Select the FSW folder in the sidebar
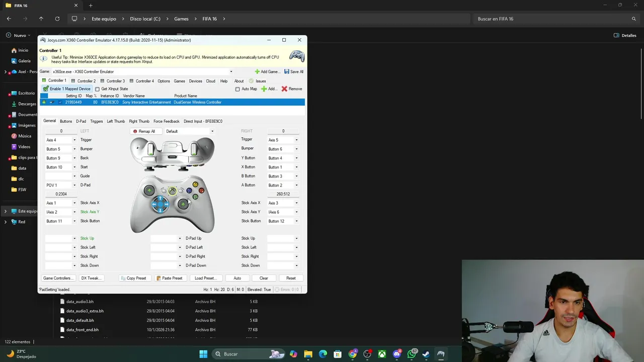 pyautogui.click(x=22, y=190)
